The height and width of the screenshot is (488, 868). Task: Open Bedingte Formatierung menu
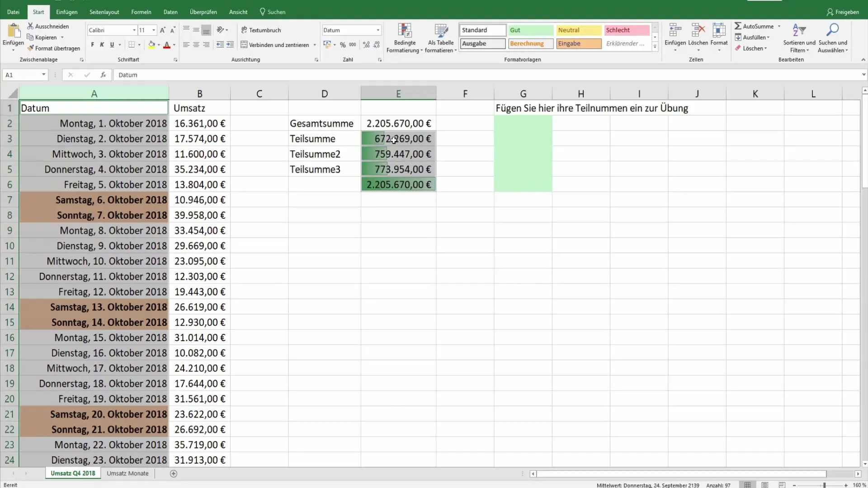point(405,38)
